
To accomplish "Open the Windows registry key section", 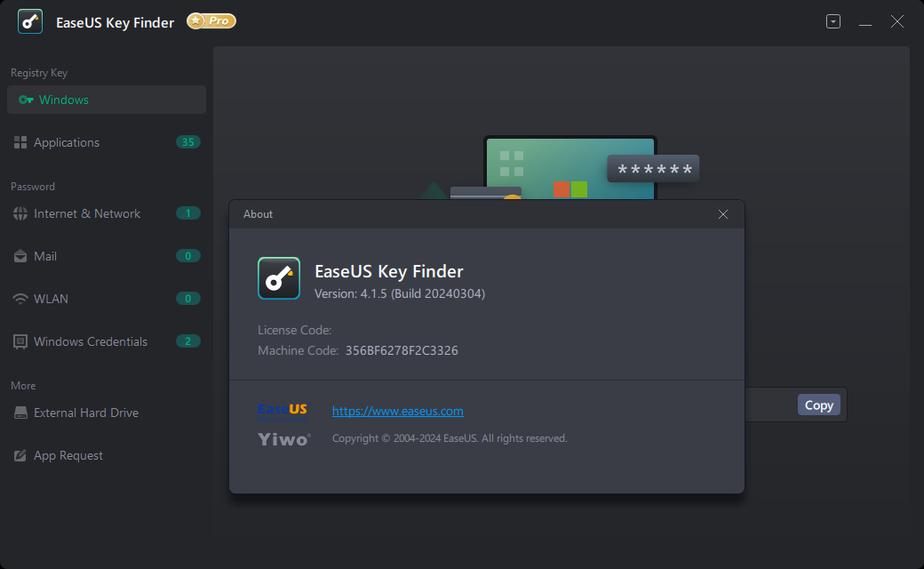I will [107, 100].
